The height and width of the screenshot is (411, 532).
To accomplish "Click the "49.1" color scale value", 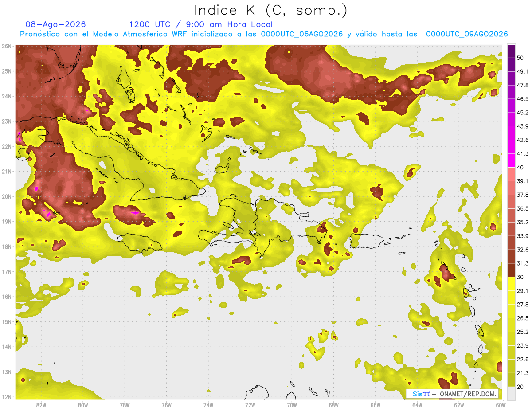I will [522, 71].
